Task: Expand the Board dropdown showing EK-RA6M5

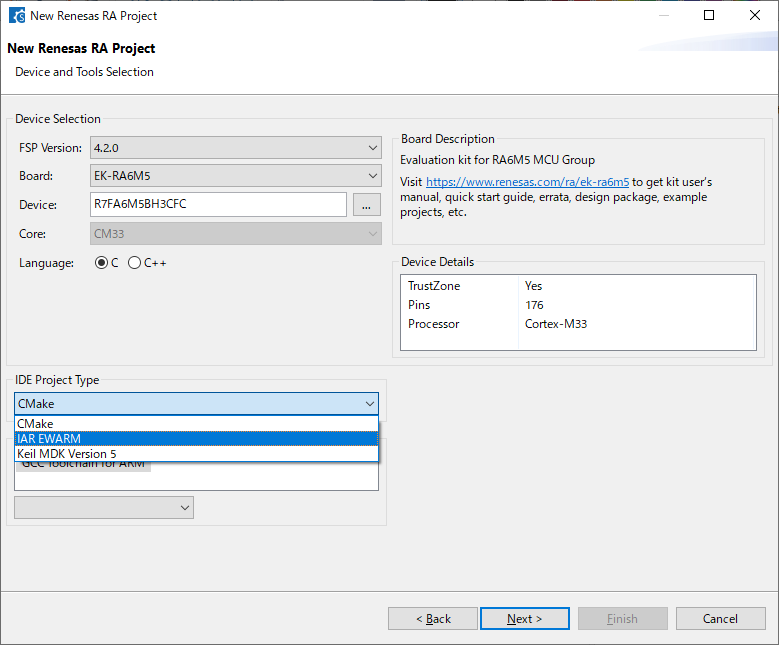Action: point(236,176)
